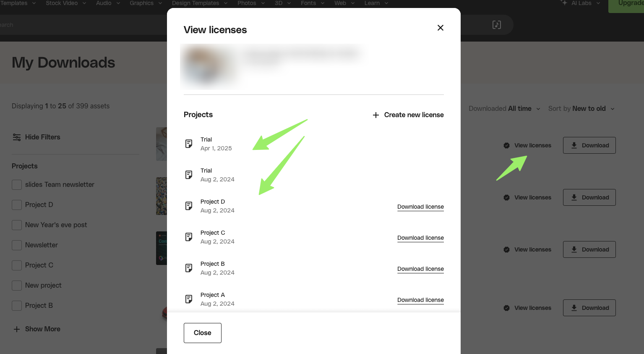Close the View licenses dialog with X
The image size is (644, 354).
(x=441, y=28)
